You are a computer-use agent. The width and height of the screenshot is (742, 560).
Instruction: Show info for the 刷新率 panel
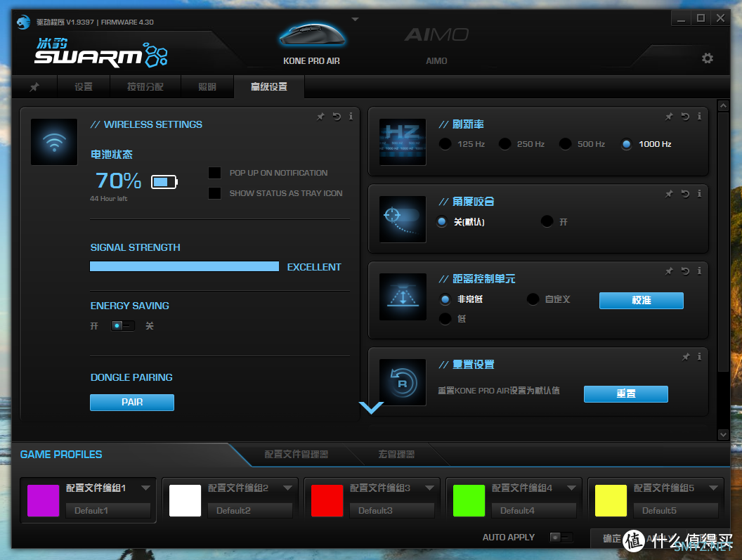699,117
